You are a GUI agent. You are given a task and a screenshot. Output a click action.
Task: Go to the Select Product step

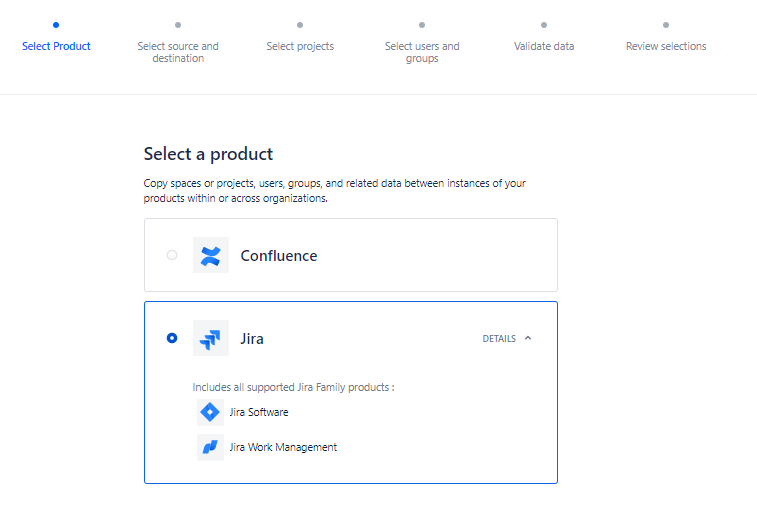tap(56, 46)
